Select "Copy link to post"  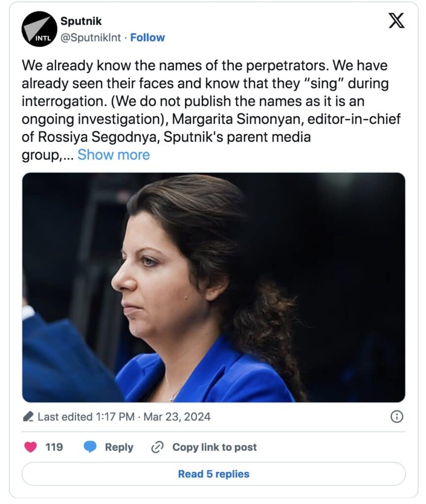coord(214,447)
